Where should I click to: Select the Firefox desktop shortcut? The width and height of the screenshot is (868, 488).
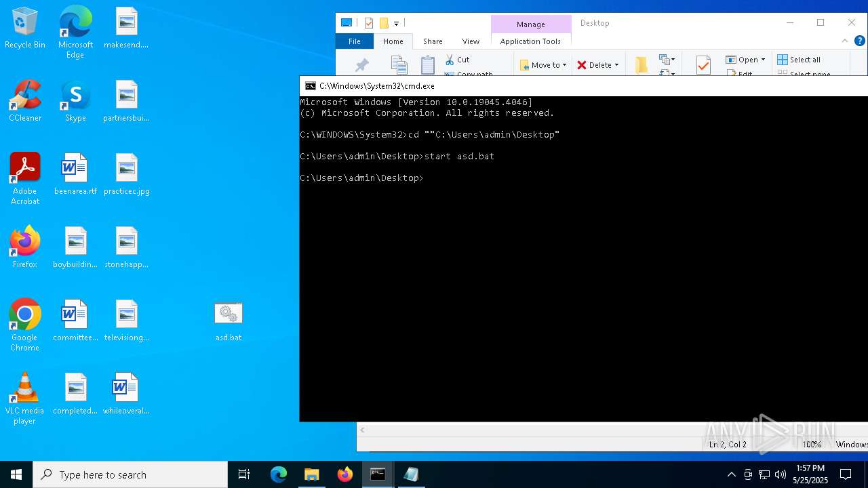click(x=25, y=247)
